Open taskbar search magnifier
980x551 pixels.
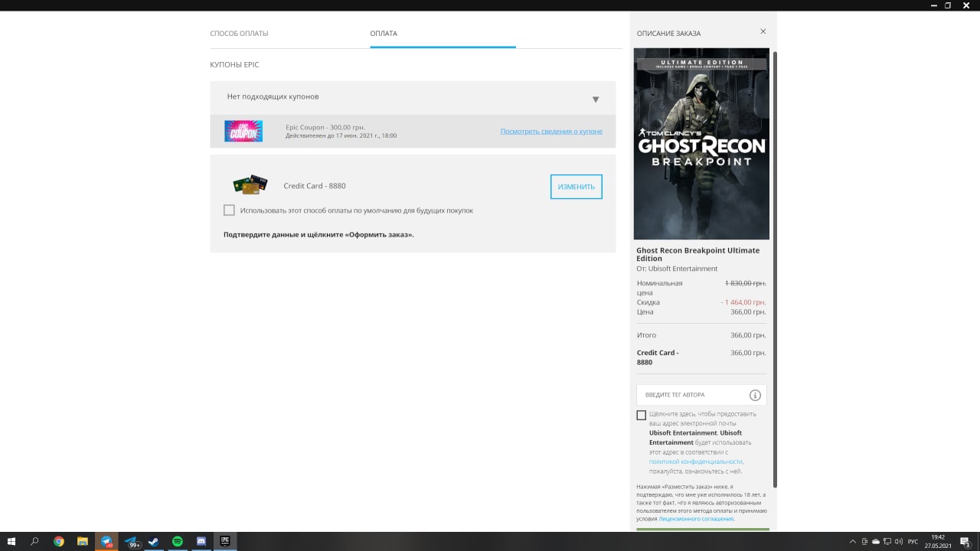tap(34, 541)
